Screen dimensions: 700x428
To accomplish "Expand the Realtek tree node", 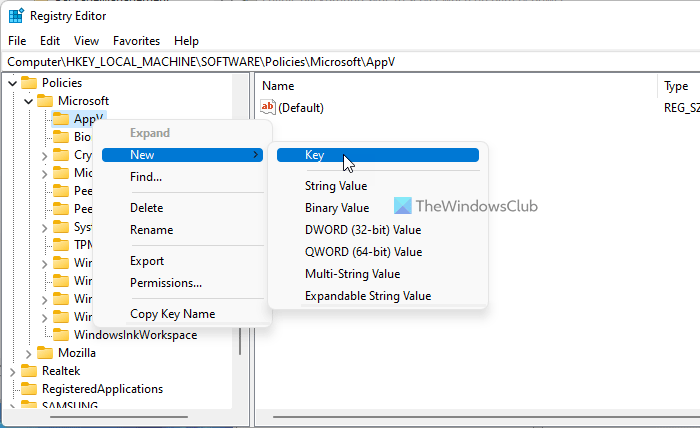I will click(x=12, y=372).
